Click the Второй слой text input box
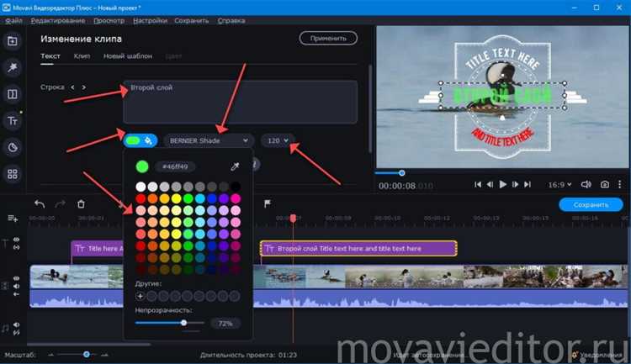Screen dimensions: 631x364 [x=241, y=102]
